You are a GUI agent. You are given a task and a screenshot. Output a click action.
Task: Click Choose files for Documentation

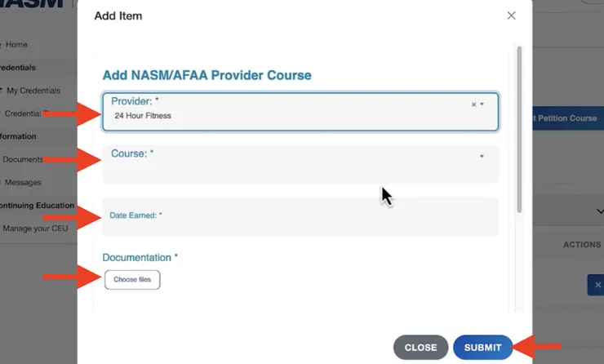132,280
